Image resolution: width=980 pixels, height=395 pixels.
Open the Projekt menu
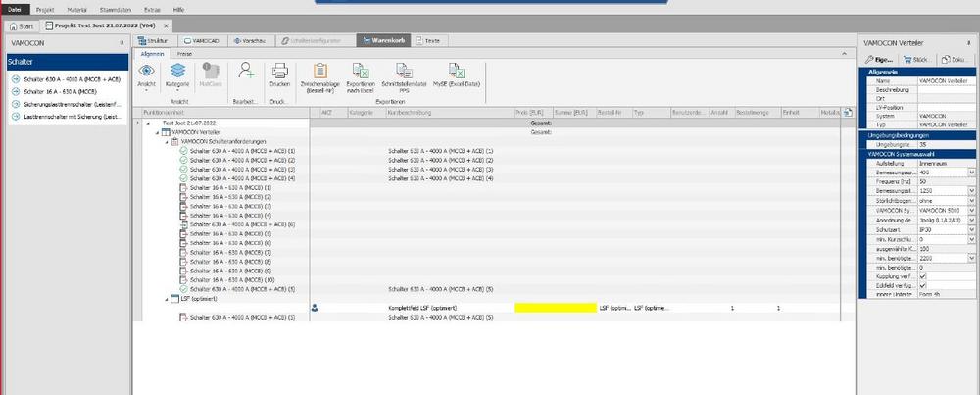pyautogui.click(x=45, y=10)
